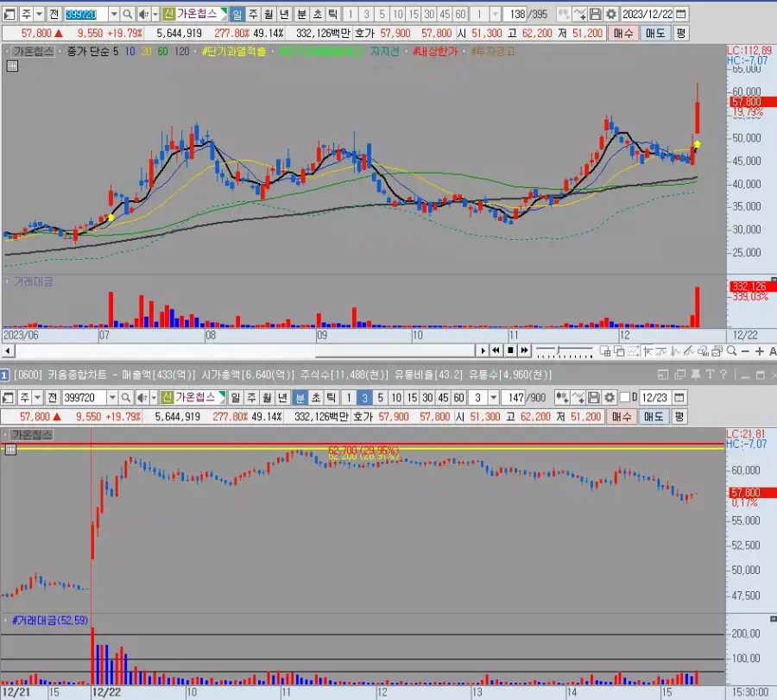Click the crosshair cursor tool icon

[647, 351]
